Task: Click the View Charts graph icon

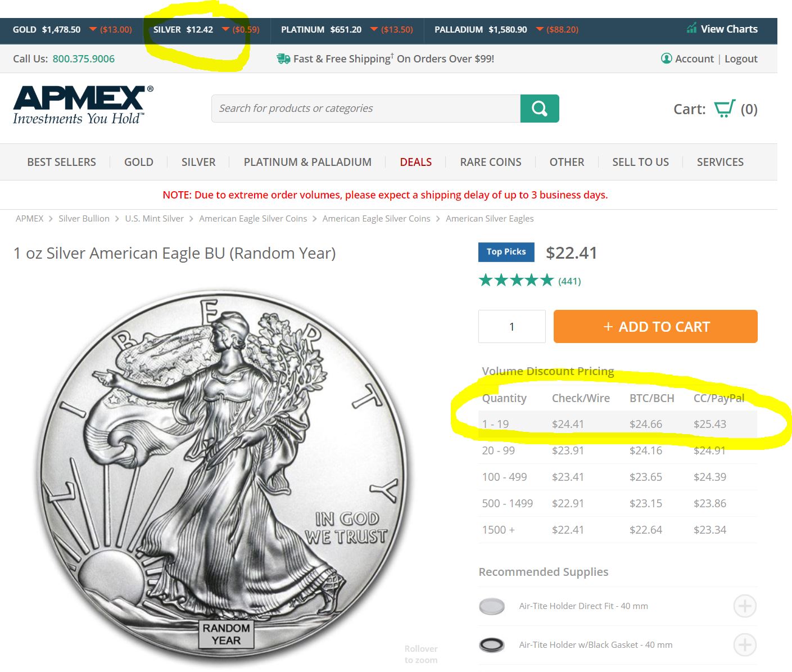Action: (x=691, y=29)
